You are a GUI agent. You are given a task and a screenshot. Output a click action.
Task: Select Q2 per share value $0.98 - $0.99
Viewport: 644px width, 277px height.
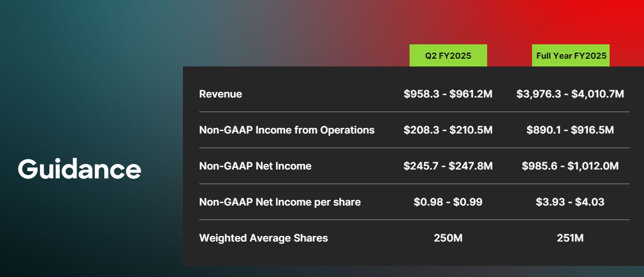(448, 202)
